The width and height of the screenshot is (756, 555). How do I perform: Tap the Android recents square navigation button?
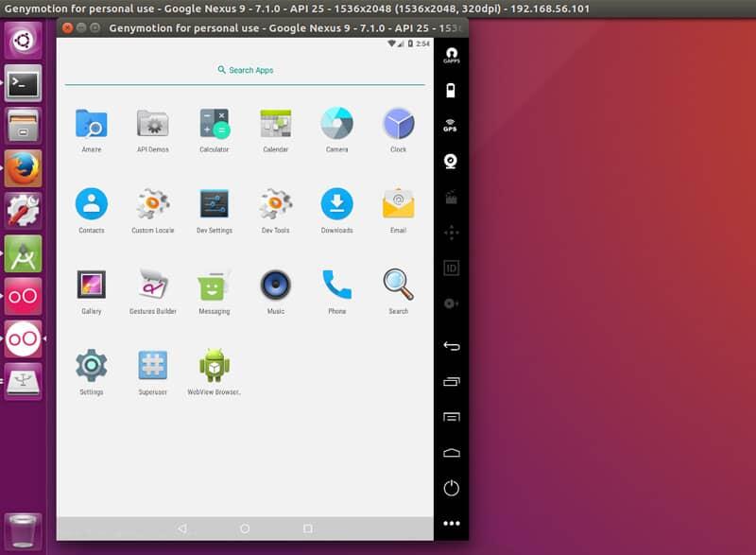tap(307, 529)
